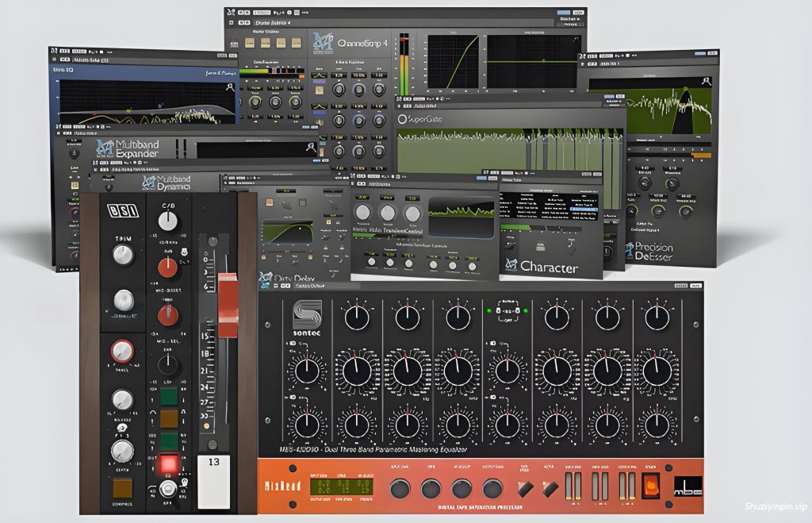Select the highlighted preset row in Character's list

[x=583, y=209]
